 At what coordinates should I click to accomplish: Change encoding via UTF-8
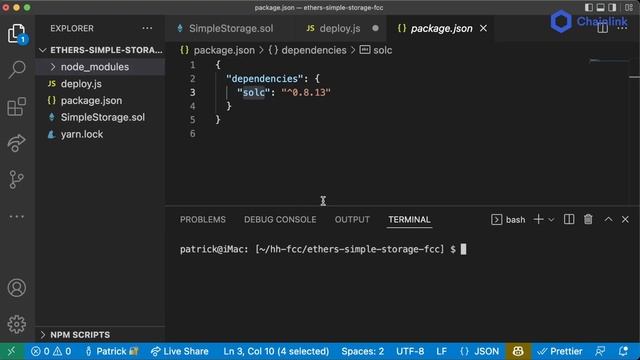[410, 351]
